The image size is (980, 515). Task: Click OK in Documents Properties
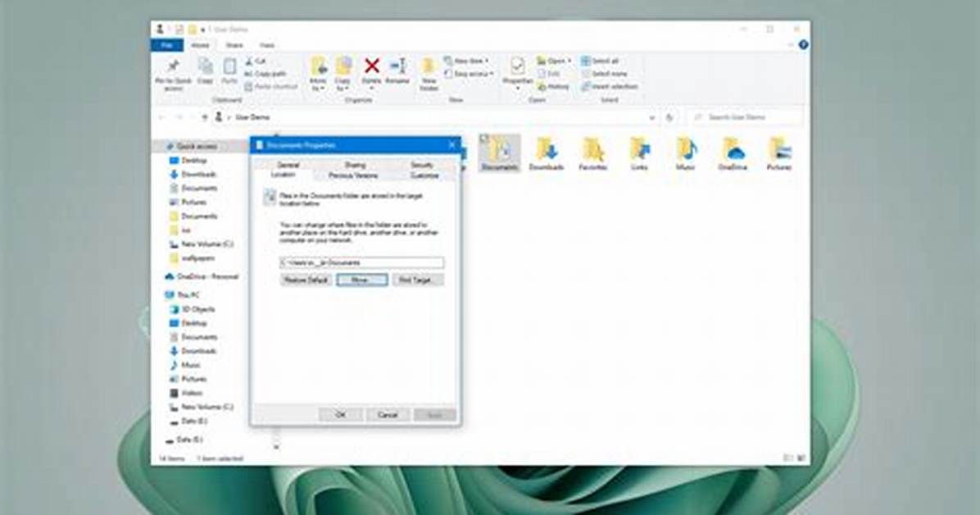click(341, 414)
